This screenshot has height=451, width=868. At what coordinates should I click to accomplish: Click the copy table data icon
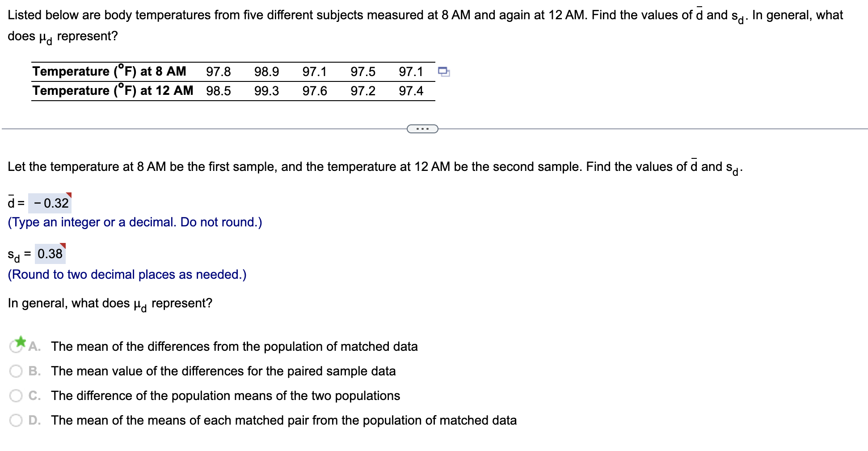tap(444, 71)
